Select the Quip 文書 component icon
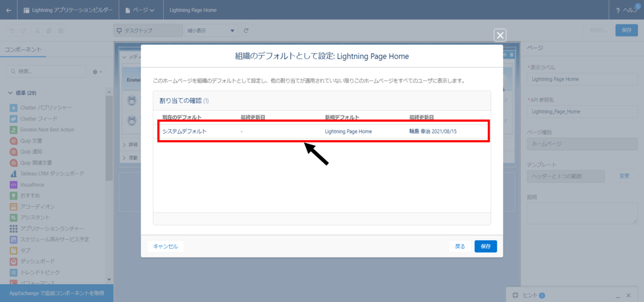This screenshot has height=302, width=644. (x=13, y=141)
